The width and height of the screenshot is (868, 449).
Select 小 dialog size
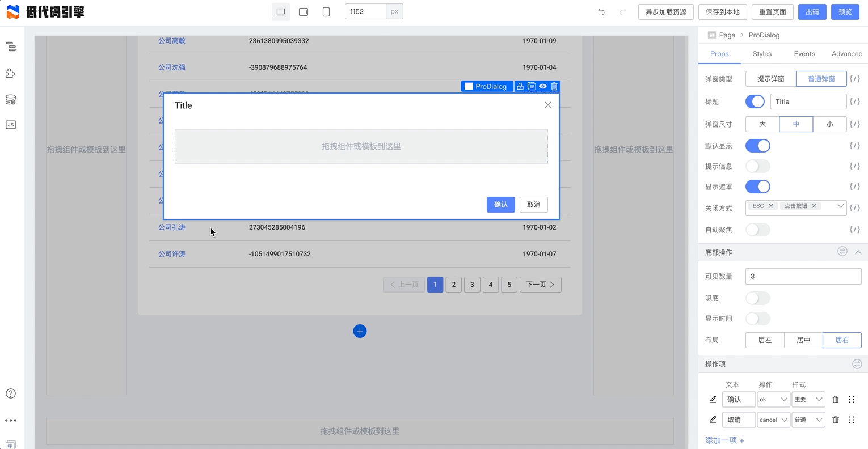point(830,124)
